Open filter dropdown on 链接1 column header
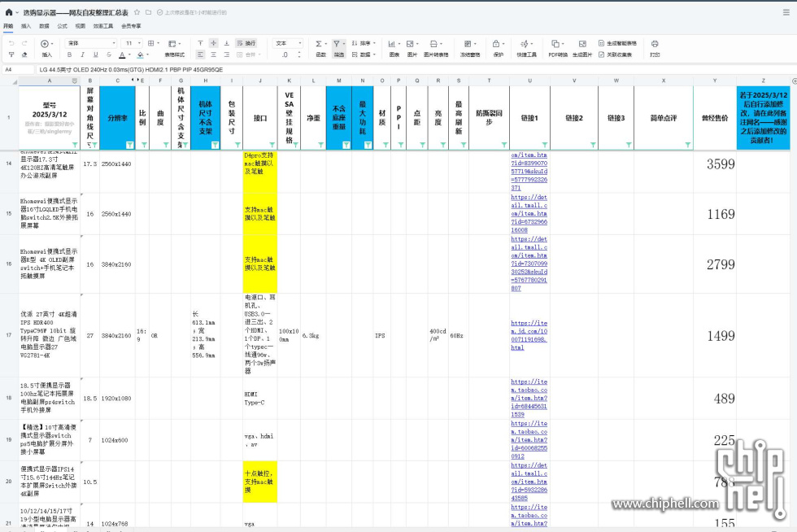This screenshot has width=797, height=532. coord(544,145)
